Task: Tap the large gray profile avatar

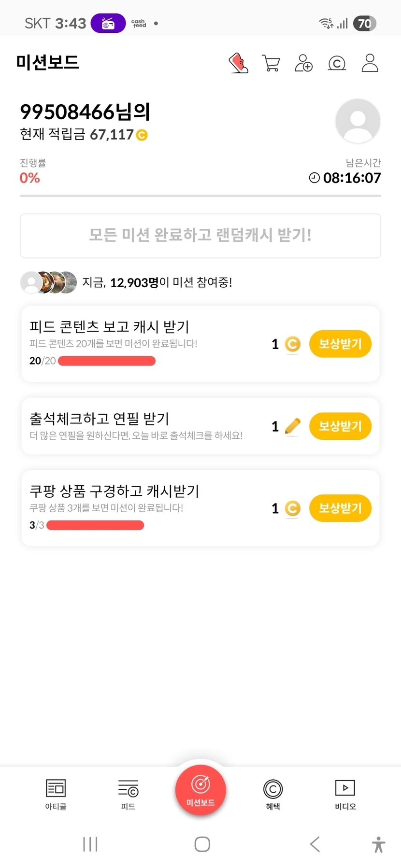Action: coord(358,121)
